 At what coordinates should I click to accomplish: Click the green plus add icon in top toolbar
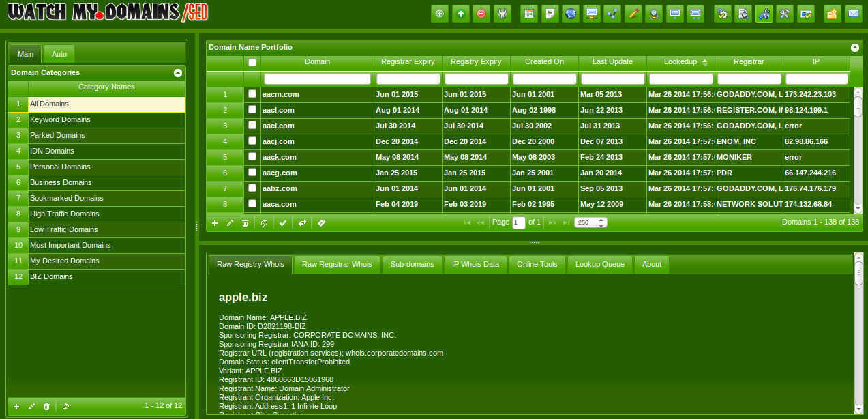440,14
